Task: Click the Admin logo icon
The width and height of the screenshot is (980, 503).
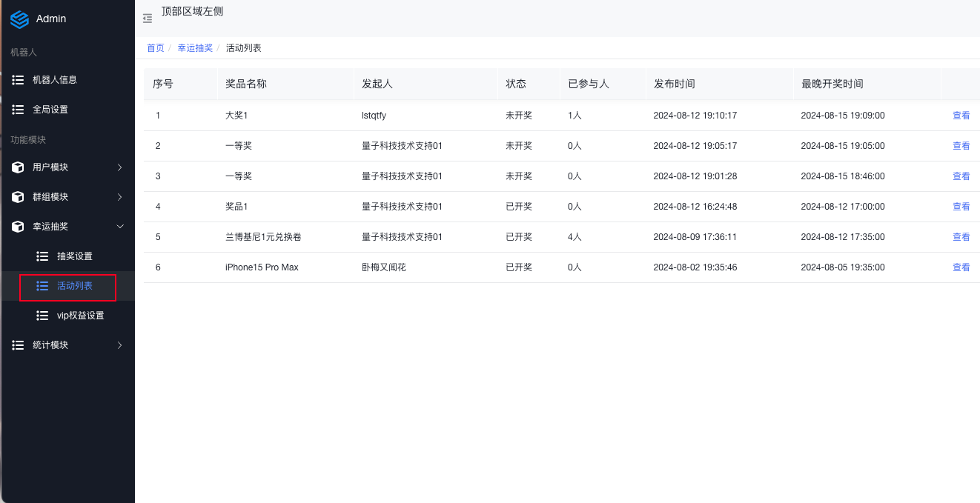Action: pyautogui.click(x=19, y=19)
